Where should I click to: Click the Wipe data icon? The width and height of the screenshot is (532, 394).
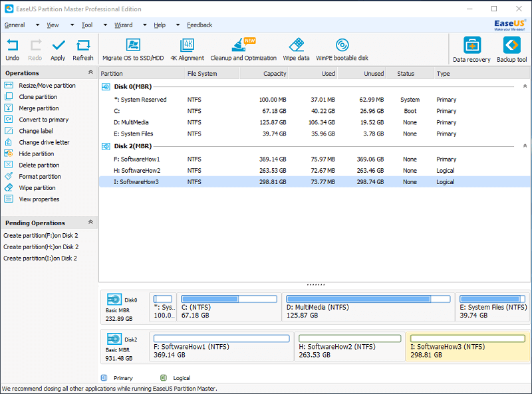pos(296,49)
